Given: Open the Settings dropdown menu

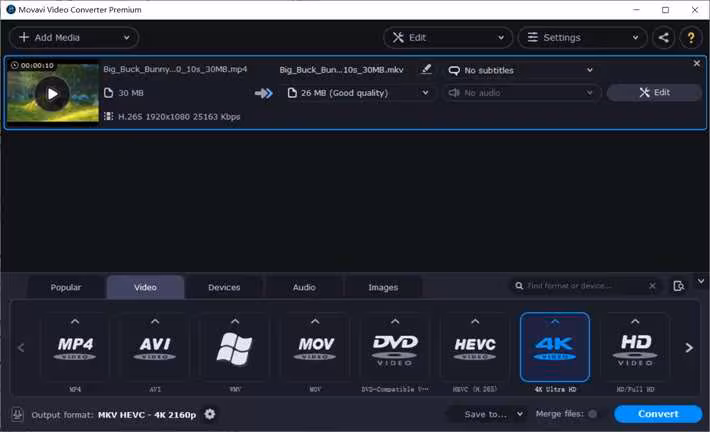Looking at the screenshot, I should (583, 38).
